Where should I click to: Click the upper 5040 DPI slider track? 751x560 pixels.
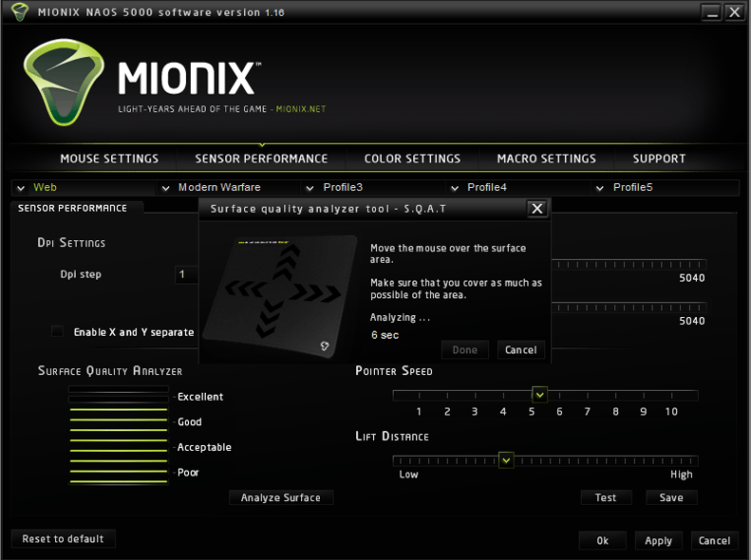(629, 265)
